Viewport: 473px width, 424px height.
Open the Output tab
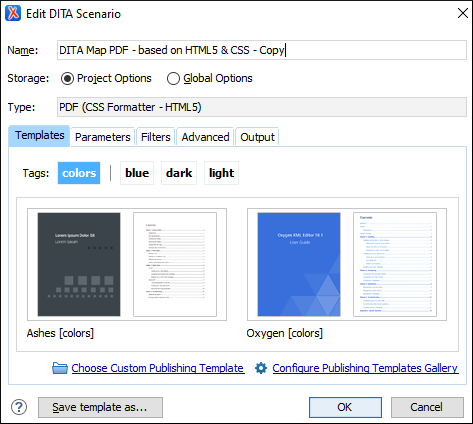pyautogui.click(x=257, y=137)
